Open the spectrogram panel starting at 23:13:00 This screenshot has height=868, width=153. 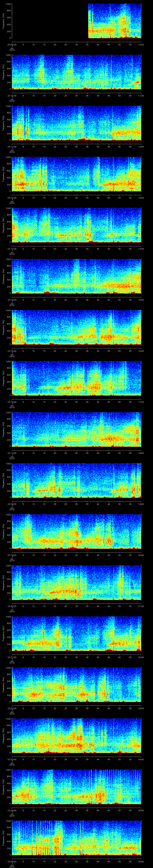(77, 225)
